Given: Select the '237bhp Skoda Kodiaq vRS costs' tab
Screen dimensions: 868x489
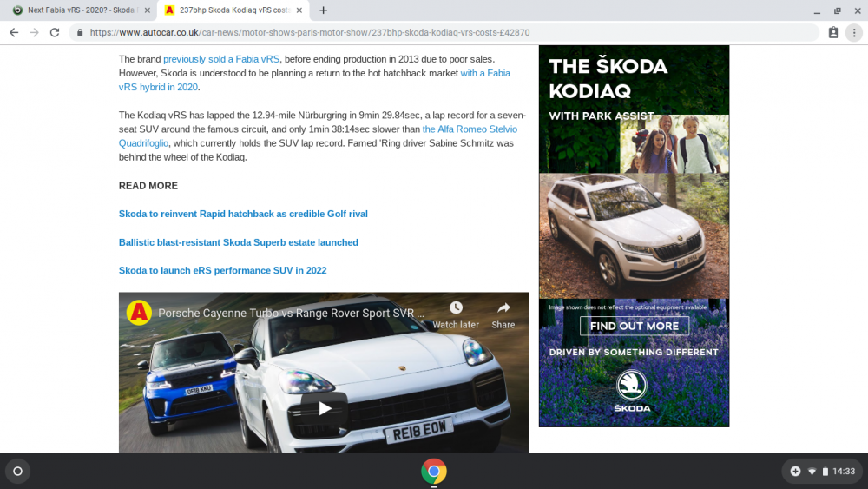Looking at the screenshot, I should (x=234, y=10).
